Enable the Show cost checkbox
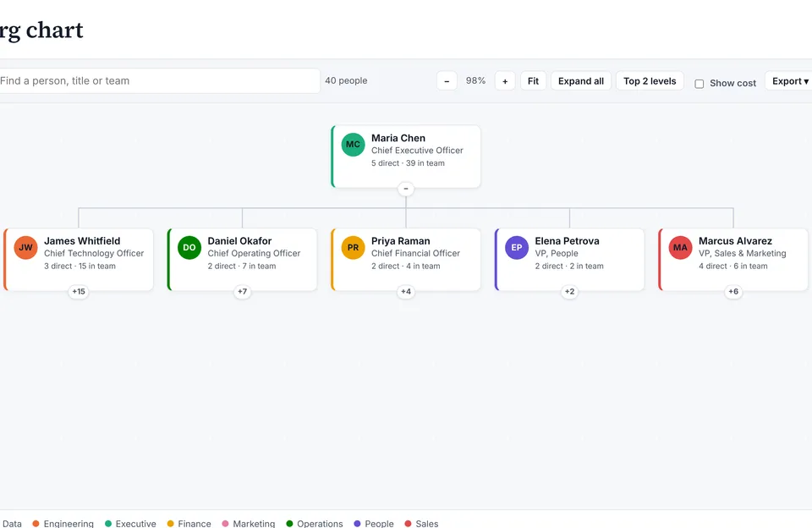 [700, 84]
